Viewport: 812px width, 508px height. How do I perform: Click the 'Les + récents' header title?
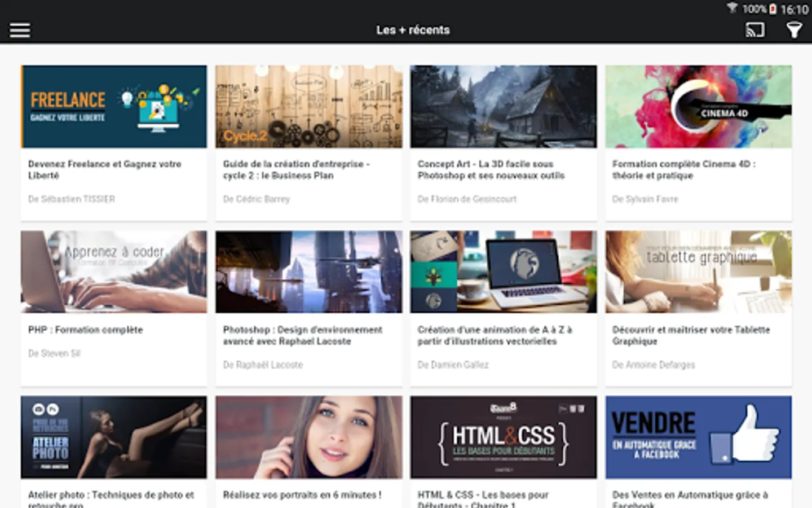[413, 30]
